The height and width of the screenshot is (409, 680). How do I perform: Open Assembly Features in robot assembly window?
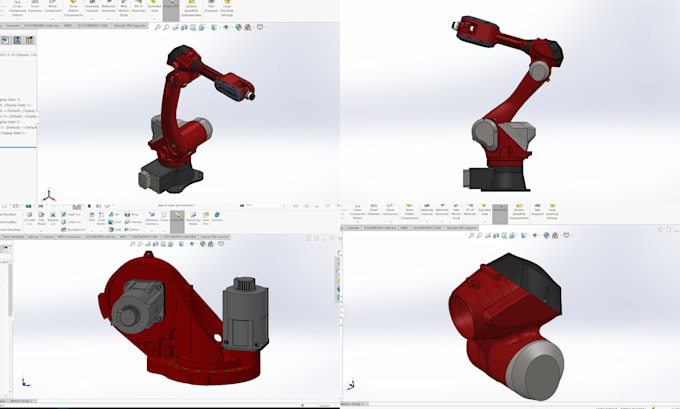pos(92,7)
